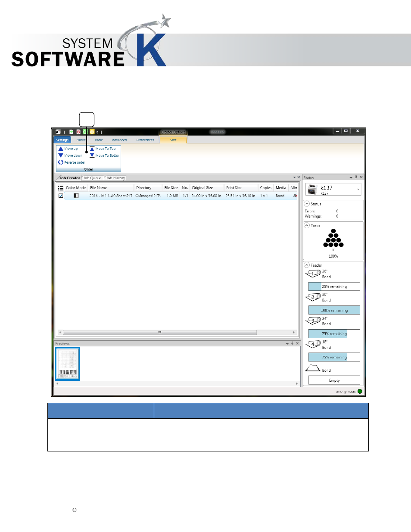Click the 100% remaining bar for roll 2
The image size is (411, 532).
334,310
